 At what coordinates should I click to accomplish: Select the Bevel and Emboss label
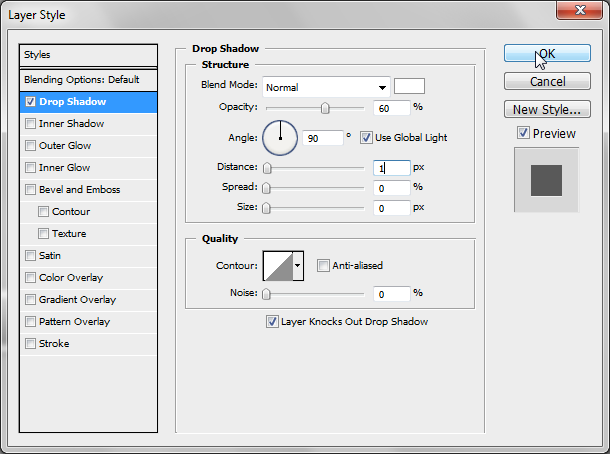coord(79,189)
